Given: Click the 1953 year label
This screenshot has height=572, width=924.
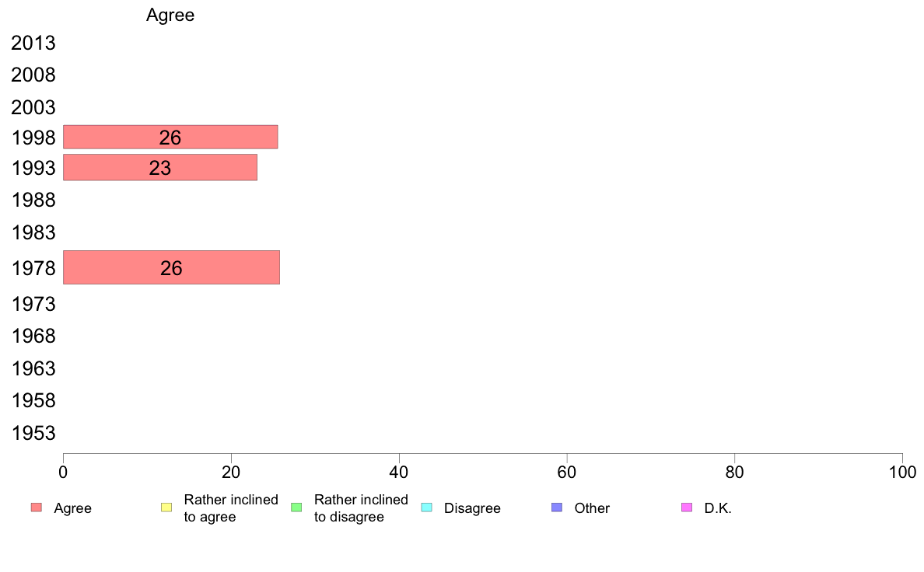Looking at the screenshot, I should click(33, 433).
